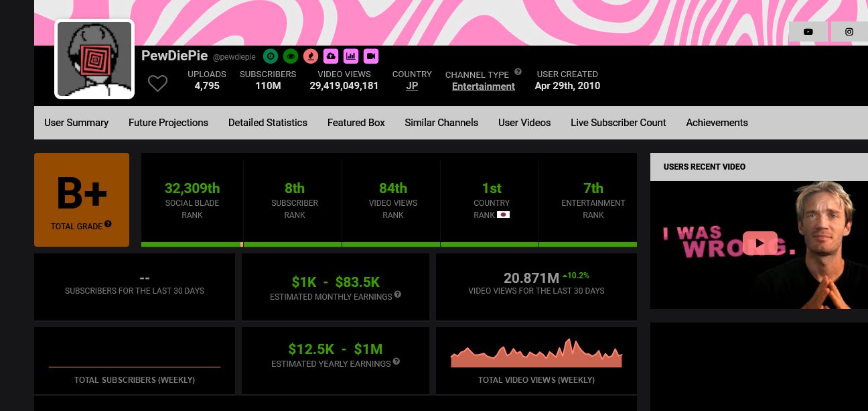Click the YouTube icon button on banner
The width and height of the screenshot is (868, 411).
click(808, 32)
